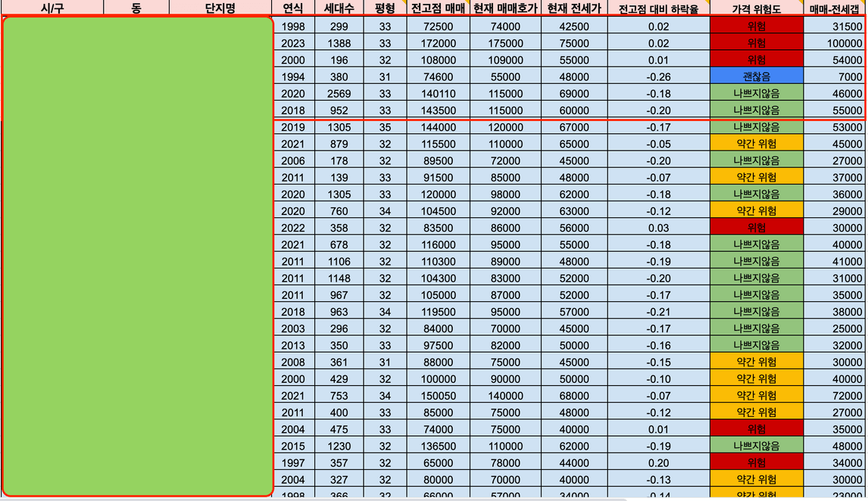Select red 위험 cell in the 1388 row
The width and height of the screenshot is (868, 501).
(x=756, y=43)
